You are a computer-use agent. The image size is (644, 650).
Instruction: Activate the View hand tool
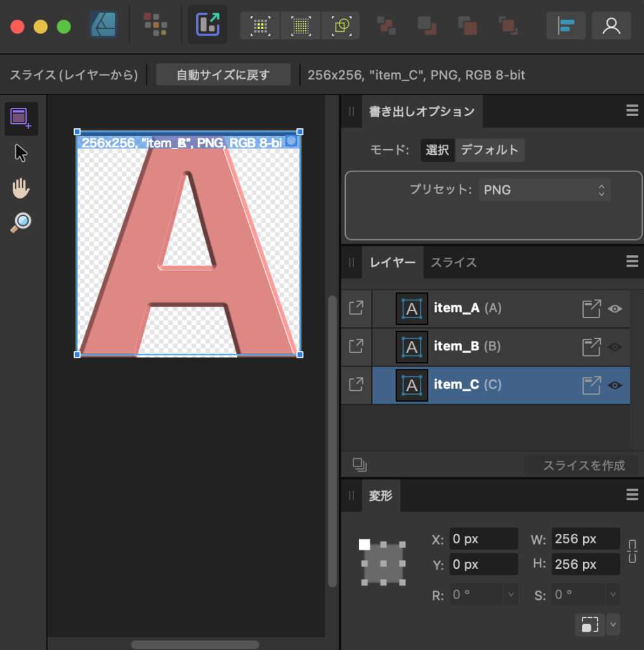21,189
